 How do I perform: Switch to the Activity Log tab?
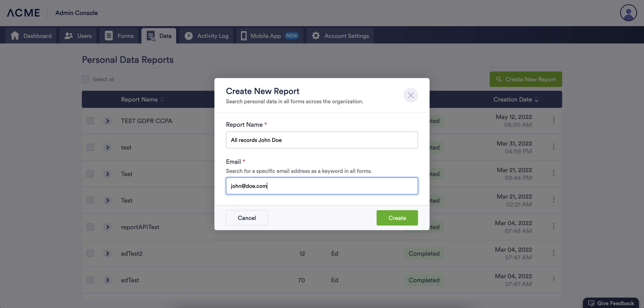(x=206, y=36)
